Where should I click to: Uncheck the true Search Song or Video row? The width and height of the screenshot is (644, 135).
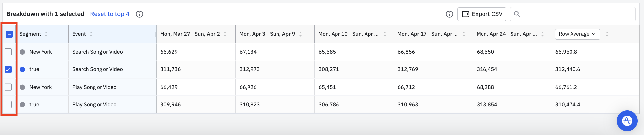click(x=8, y=69)
